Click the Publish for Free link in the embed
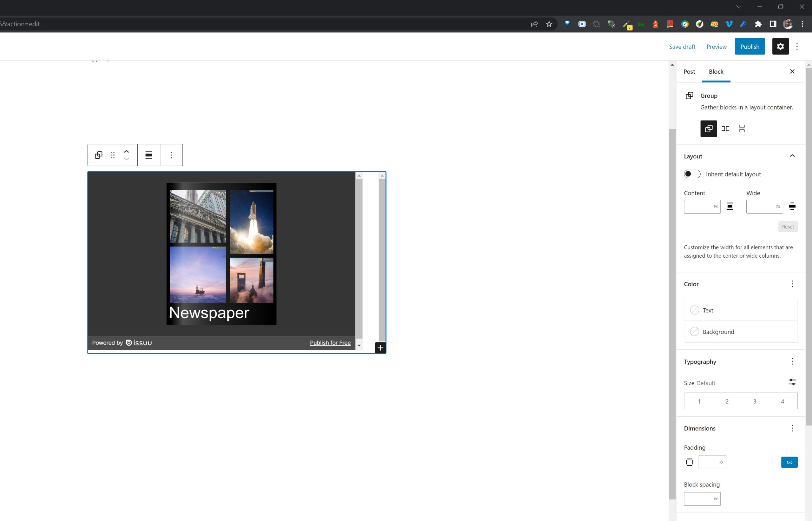The height and width of the screenshot is (521, 812). [330, 343]
